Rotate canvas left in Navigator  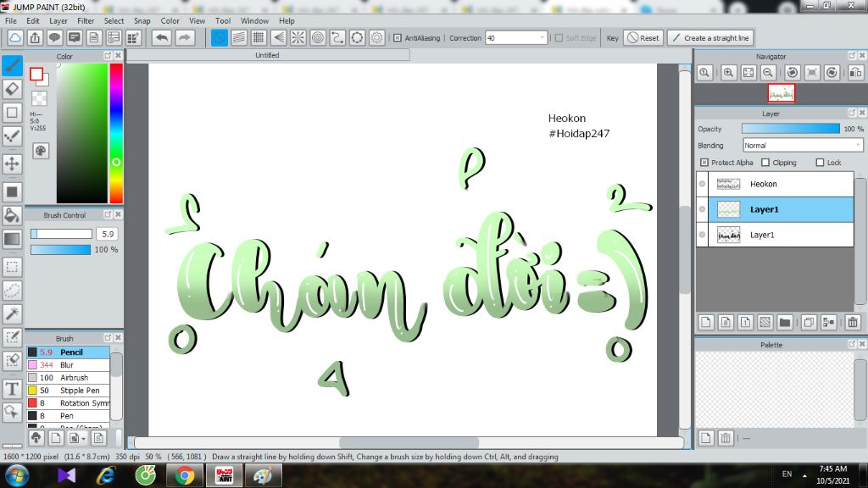(x=793, y=73)
